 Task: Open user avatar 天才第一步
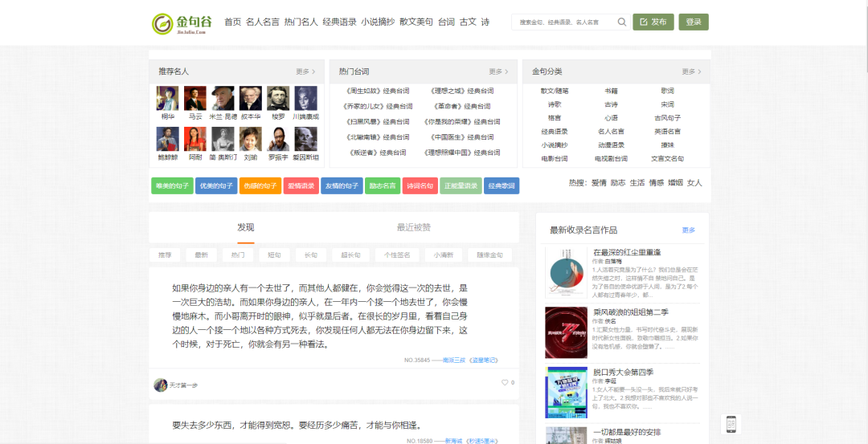pos(161,385)
